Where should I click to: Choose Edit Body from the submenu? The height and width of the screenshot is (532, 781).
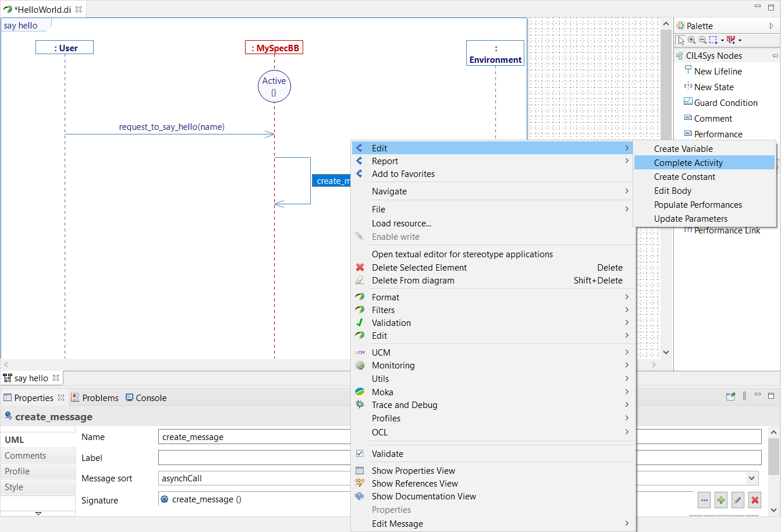(x=704, y=191)
